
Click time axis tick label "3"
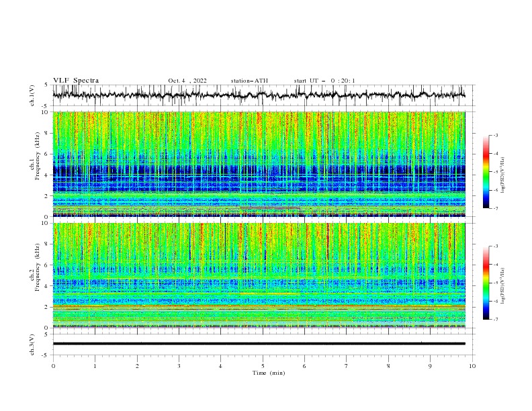(x=179, y=366)
